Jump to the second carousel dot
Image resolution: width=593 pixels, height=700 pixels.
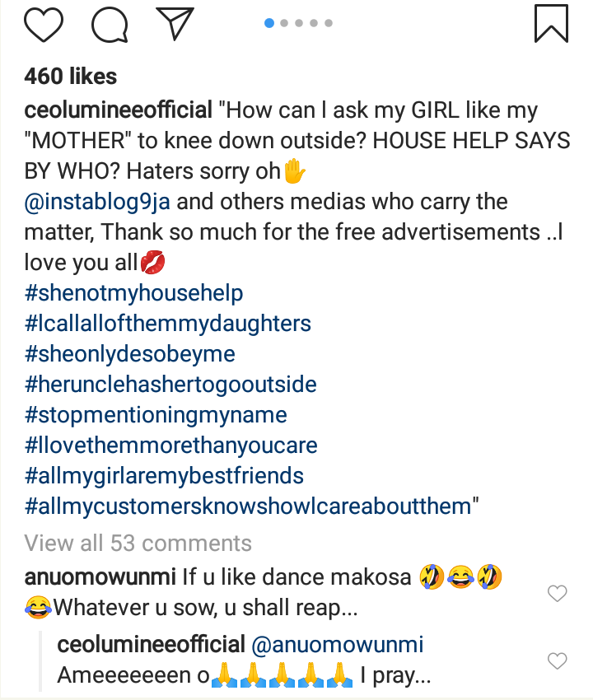pyautogui.click(x=284, y=23)
